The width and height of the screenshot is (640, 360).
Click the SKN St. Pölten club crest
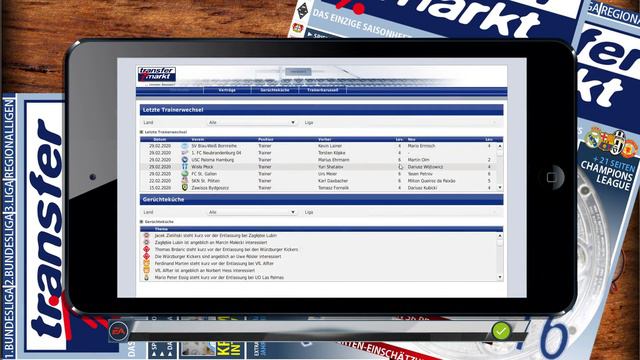pyautogui.click(x=184, y=180)
